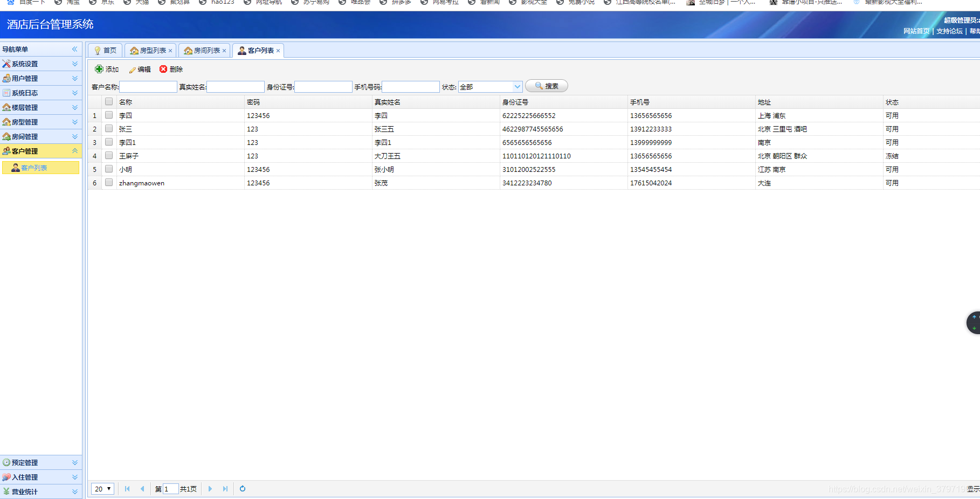Image resolution: width=980 pixels, height=499 pixels.
Task: Check the row for zhangmaowen
Action: pyautogui.click(x=109, y=182)
